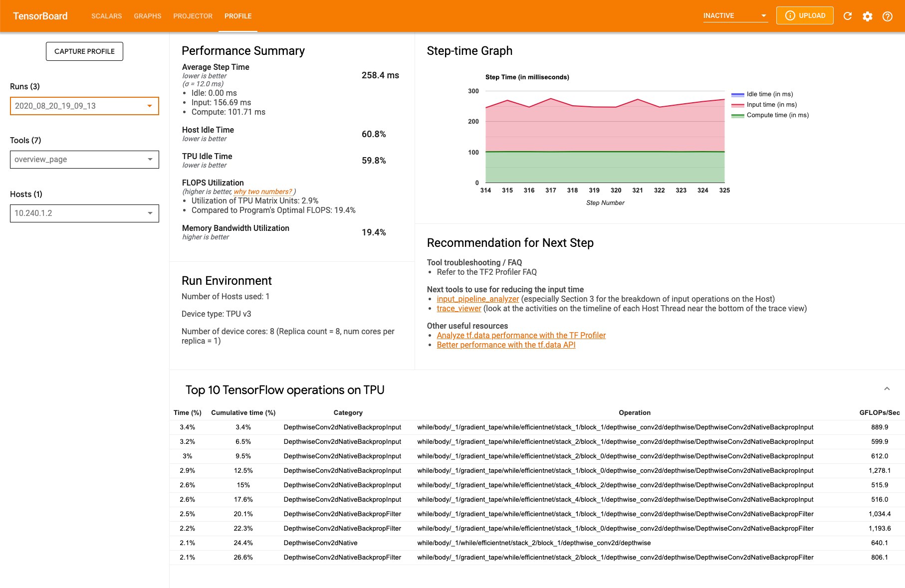Click the 'Input: 156.69 ms' bullet

coord(221,102)
